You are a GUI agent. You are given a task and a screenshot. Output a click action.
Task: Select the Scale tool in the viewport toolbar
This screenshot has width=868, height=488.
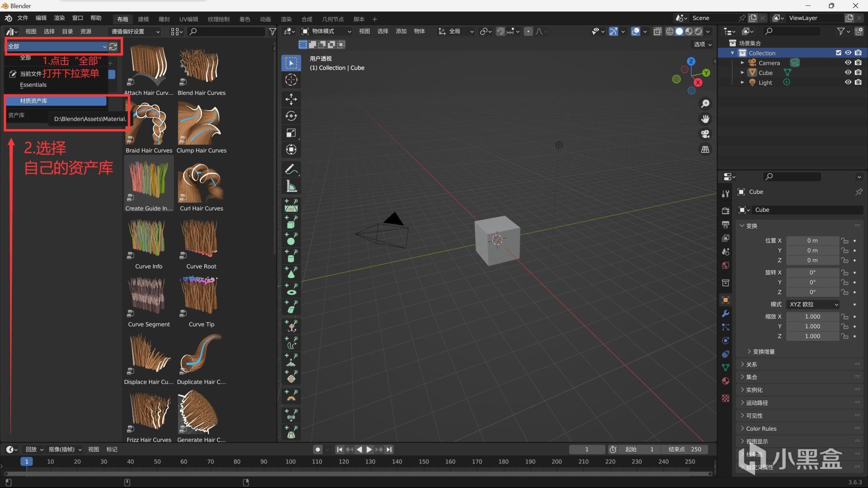291,133
